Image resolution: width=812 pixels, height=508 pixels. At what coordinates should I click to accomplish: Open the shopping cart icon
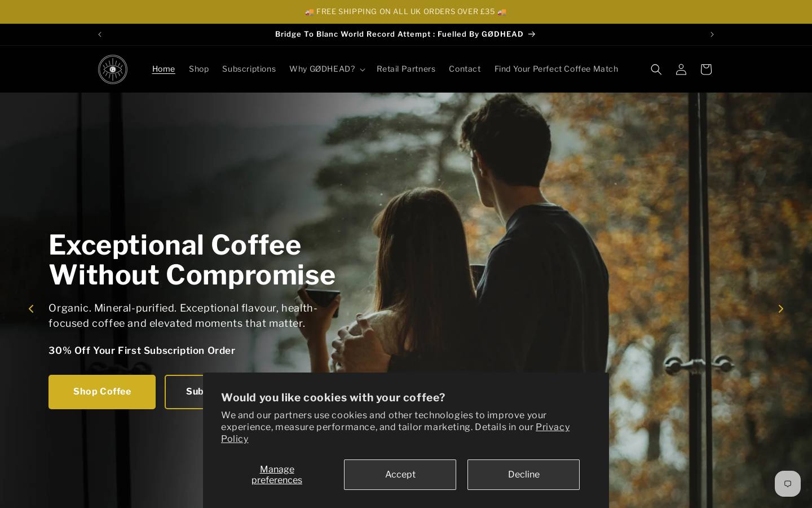705,69
